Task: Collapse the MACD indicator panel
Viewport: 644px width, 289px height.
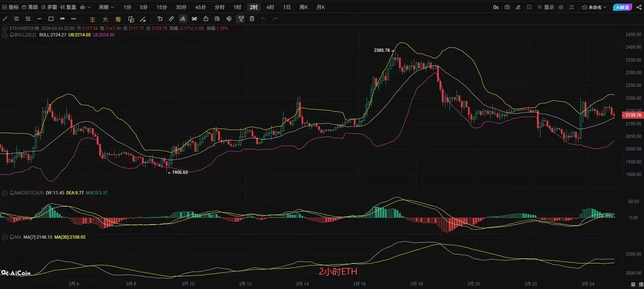Action: (x=5, y=193)
